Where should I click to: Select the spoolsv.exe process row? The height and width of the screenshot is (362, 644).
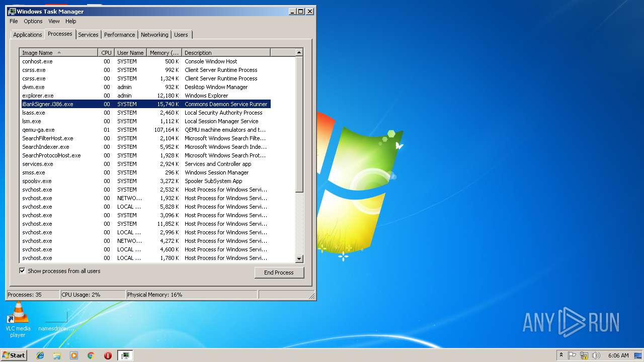click(145, 181)
